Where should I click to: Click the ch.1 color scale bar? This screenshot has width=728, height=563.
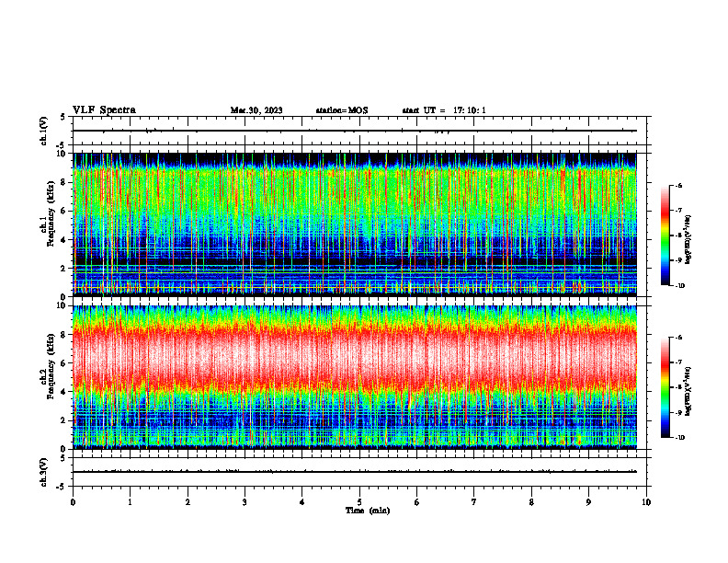665,236
